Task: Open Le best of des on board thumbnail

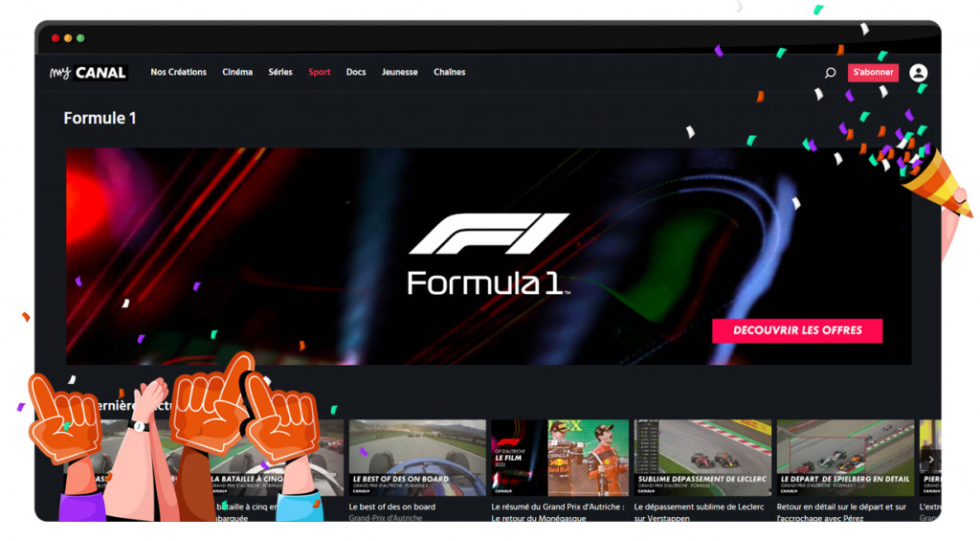Action: 417,458
